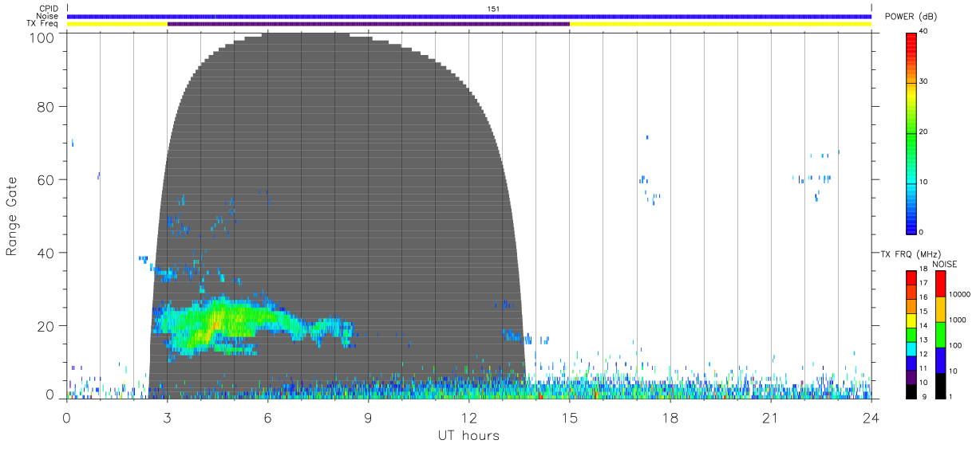The image size is (980, 452).
Task: Click the POWER (dB) legend title
Action: click(911, 17)
